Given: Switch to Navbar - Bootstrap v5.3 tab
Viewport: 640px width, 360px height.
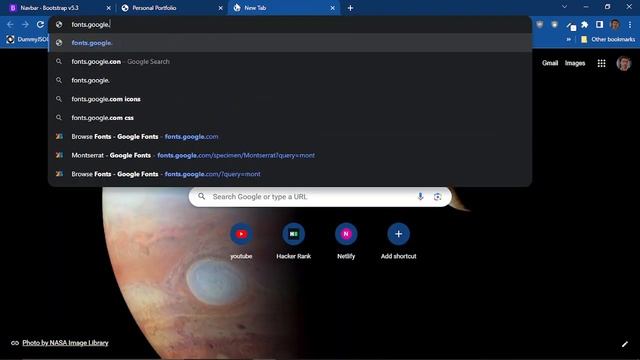Looking at the screenshot, I should (57, 8).
